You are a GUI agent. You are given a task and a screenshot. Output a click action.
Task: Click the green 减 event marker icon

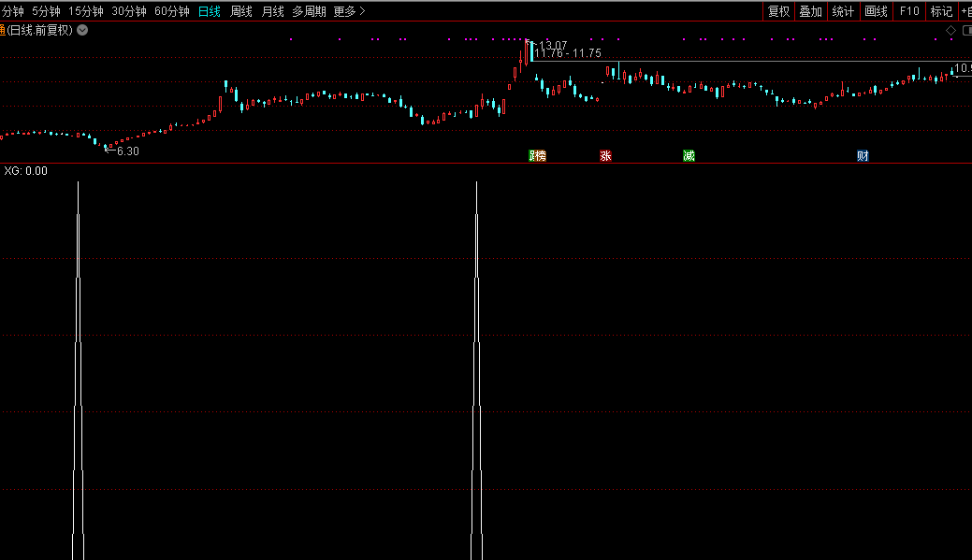689,156
